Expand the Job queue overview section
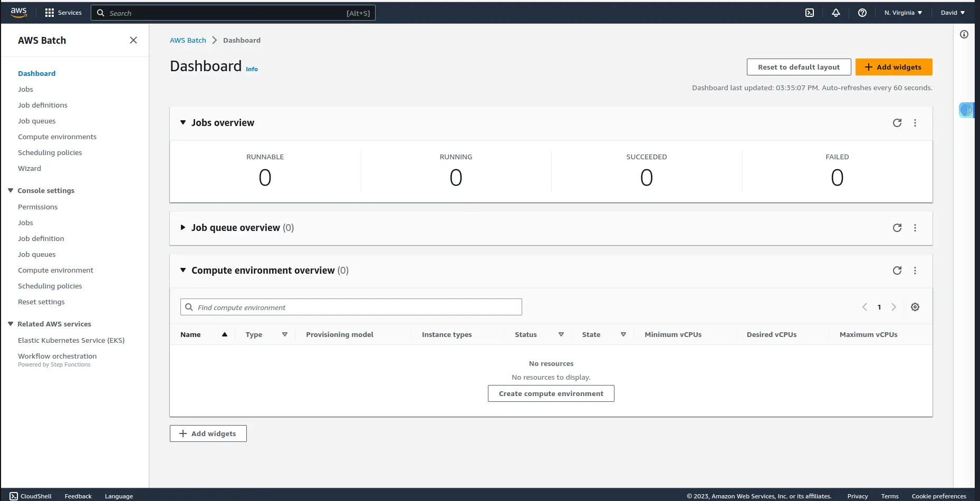Screen dimensions: 980x501 [183, 227]
